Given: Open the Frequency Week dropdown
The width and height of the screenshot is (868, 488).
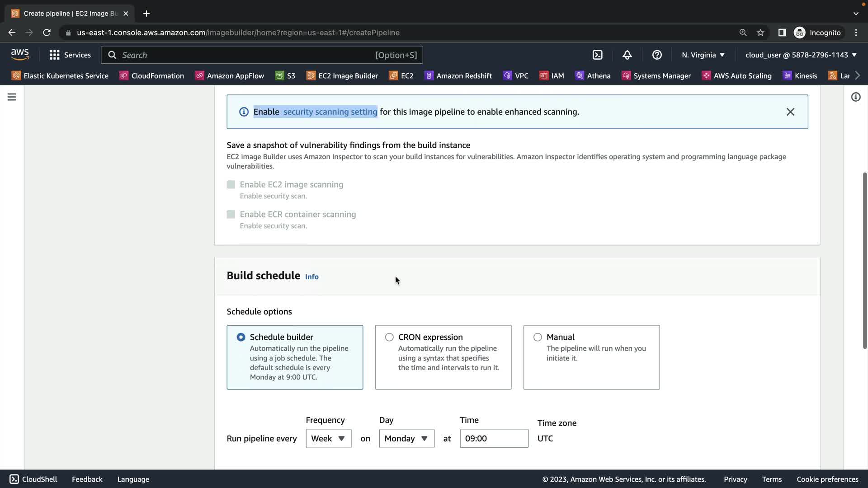Looking at the screenshot, I should [328, 438].
